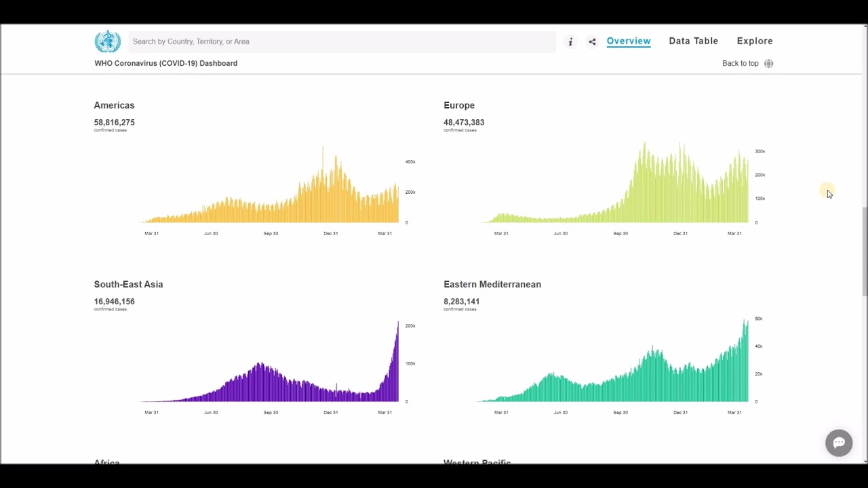Click the WHO Coronavirus (COVID-19) Dashboard title
The height and width of the screenshot is (488, 868).
pyautogui.click(x=165, y=63)
